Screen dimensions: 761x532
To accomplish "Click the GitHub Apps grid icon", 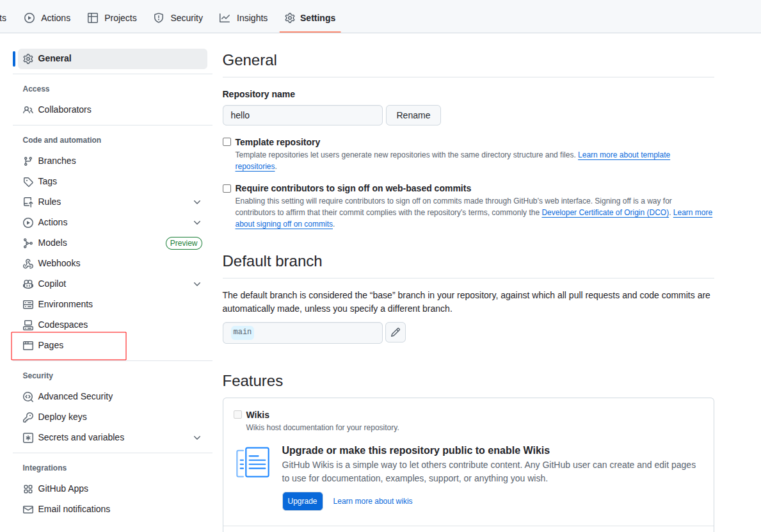I will point(28,489).
